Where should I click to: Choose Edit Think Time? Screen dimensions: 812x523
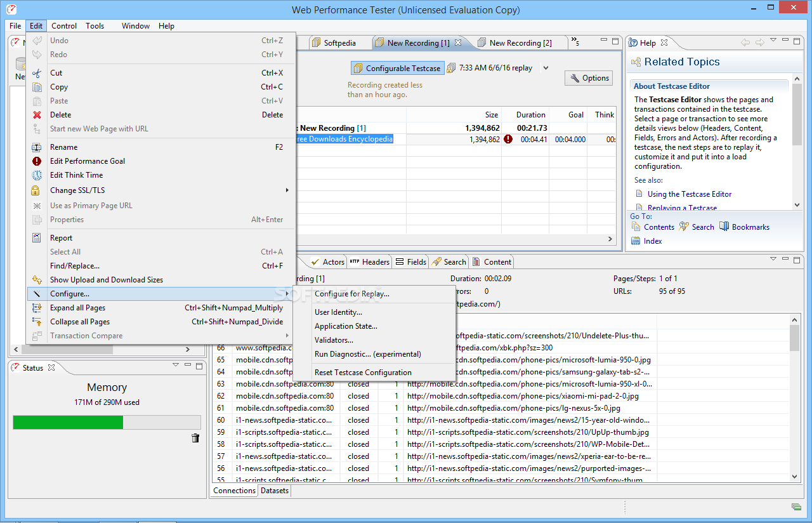pyautogui.click(x=161, y=175)
